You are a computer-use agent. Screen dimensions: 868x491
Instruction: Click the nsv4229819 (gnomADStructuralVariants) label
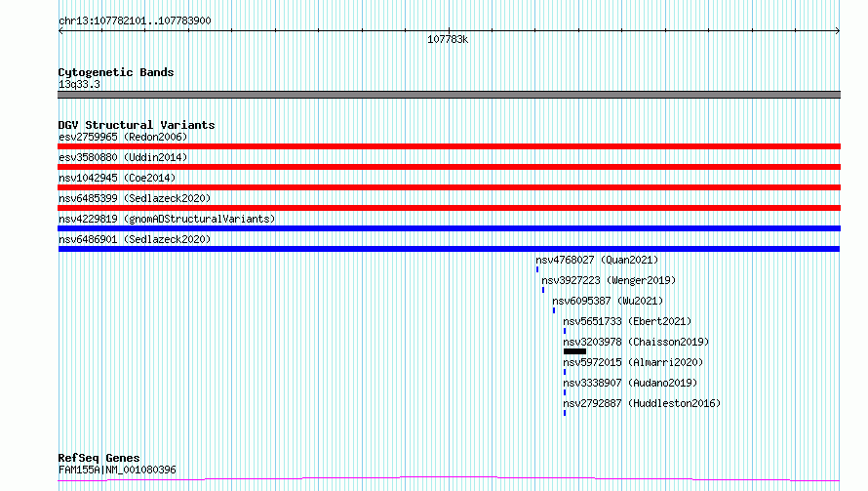[167, 219]
